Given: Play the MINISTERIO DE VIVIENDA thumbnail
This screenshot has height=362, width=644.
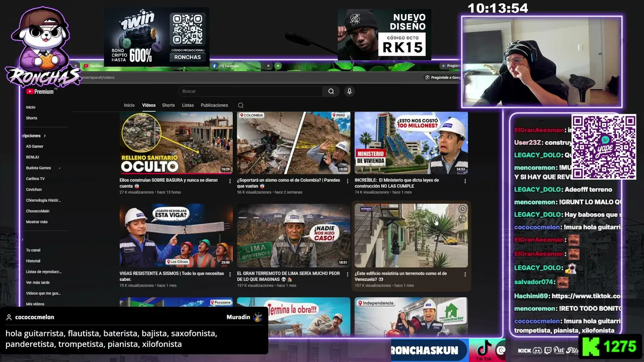Looking at the screenshot, I should [411, 143].
